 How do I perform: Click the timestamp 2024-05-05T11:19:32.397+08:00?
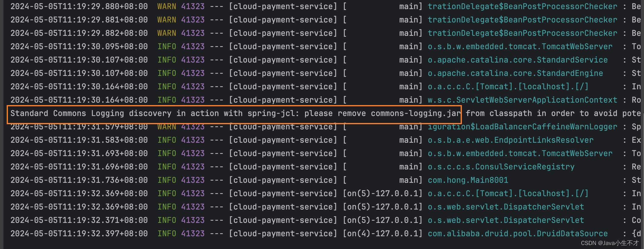click(x=79, y=234)
